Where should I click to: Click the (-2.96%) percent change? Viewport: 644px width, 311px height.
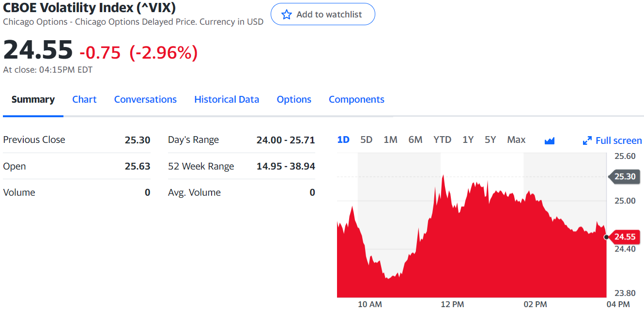[x=164, y=52]
